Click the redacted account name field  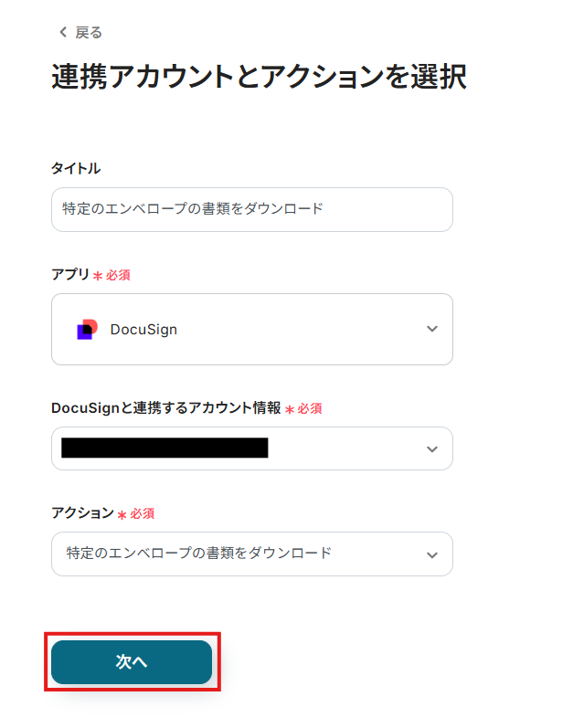click(164, 448)
